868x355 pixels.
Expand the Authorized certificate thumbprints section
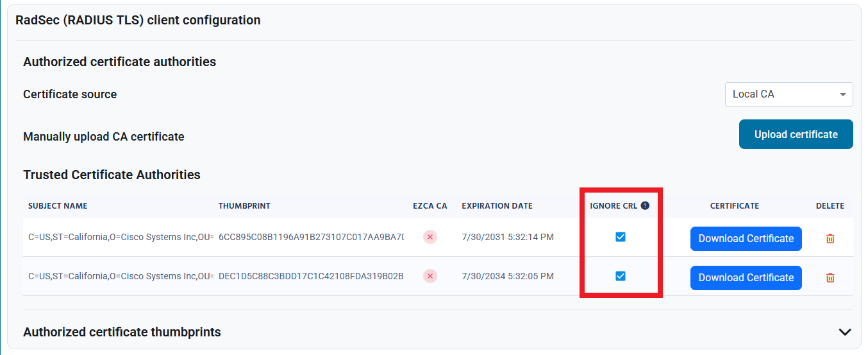(845, 332)
